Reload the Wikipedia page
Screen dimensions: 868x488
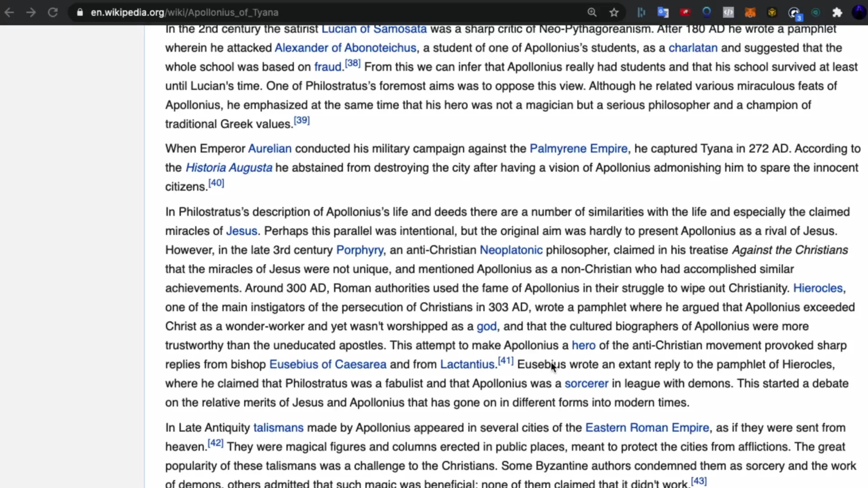click(x=53, y=12)
